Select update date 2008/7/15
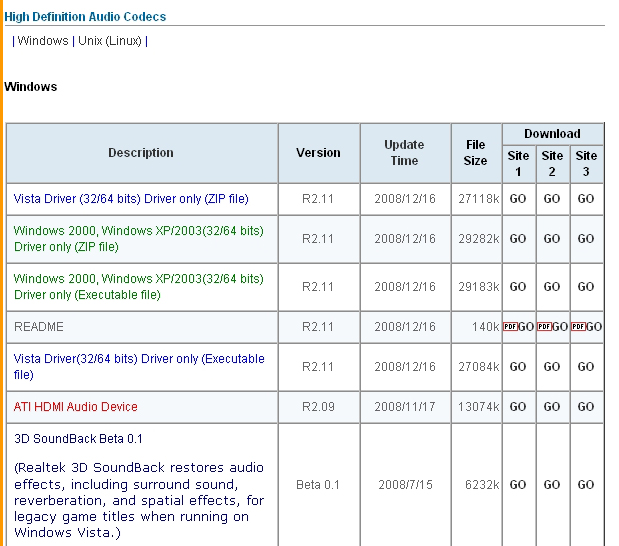 pos(405,484)
